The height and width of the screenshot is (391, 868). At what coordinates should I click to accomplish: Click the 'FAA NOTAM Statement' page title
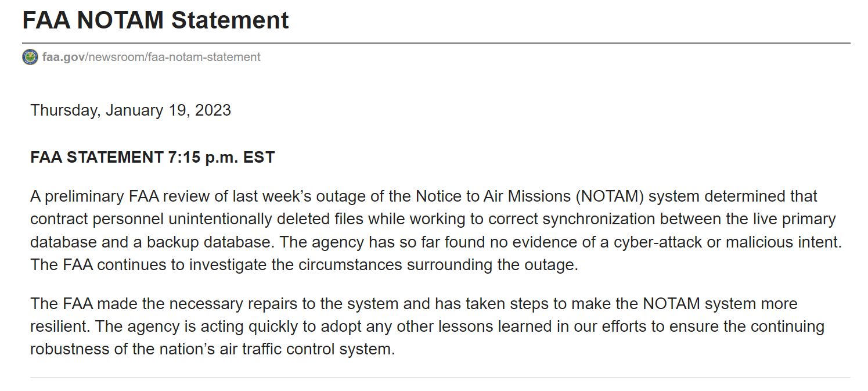tap(156, 20)
